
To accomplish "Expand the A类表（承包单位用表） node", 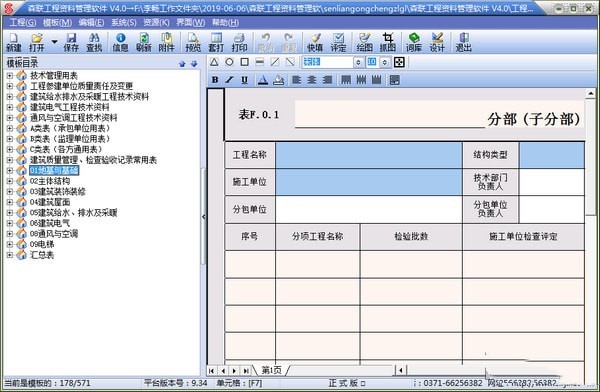I will [x=9, y=128].
